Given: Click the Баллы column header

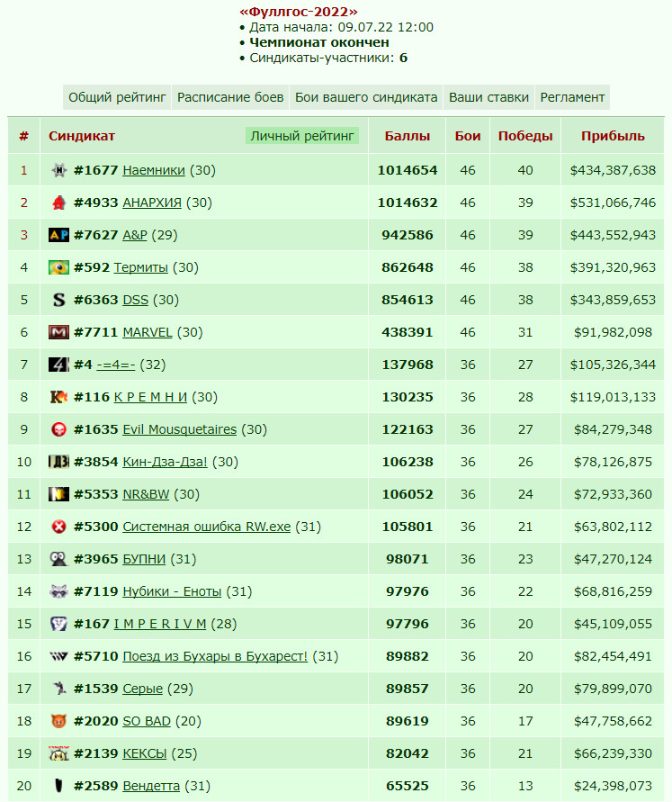Looking at the screenshot, I should point(408,136).
